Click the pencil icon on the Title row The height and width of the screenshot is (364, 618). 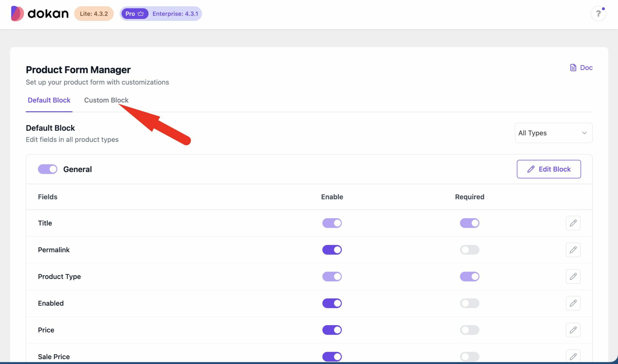click(573, 223)
